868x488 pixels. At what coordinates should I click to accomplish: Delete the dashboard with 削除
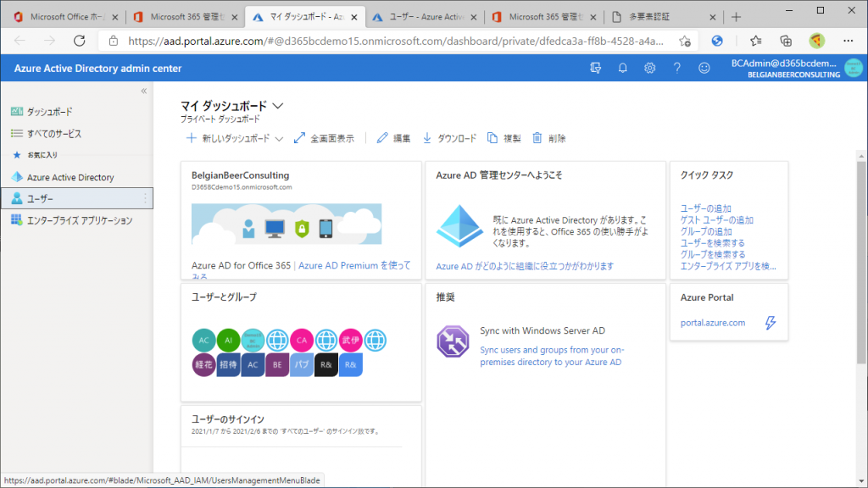tap(549, 138)
